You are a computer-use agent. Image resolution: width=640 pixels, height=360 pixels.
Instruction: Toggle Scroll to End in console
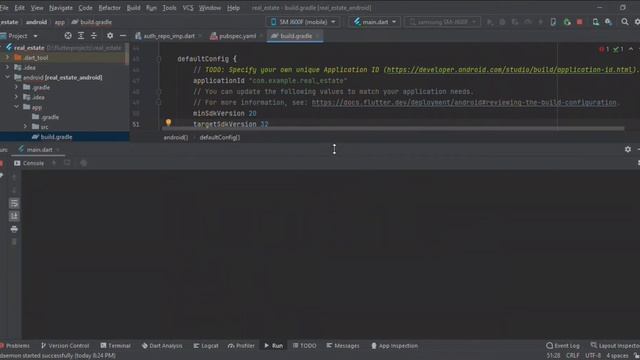click(x=14, y=216)
